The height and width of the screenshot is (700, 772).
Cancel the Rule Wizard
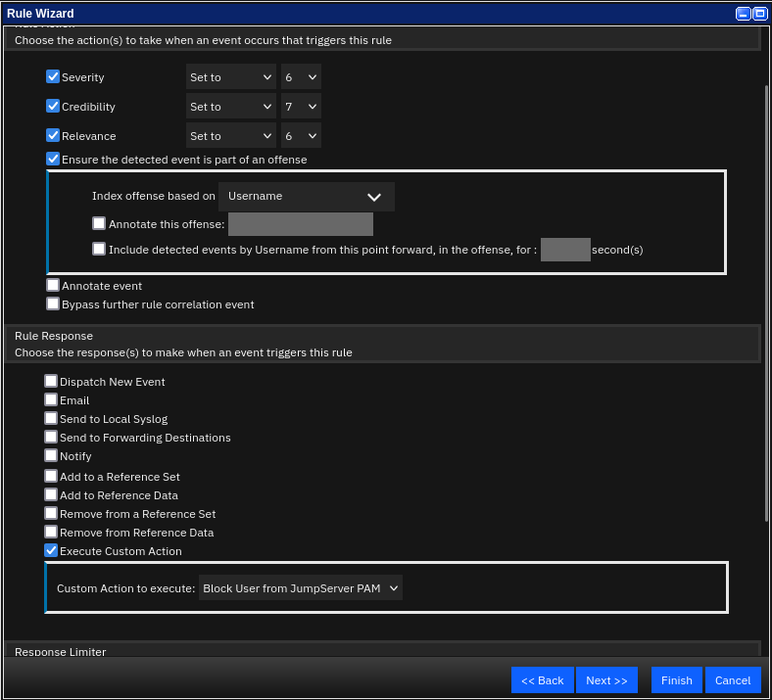[733, 680]
